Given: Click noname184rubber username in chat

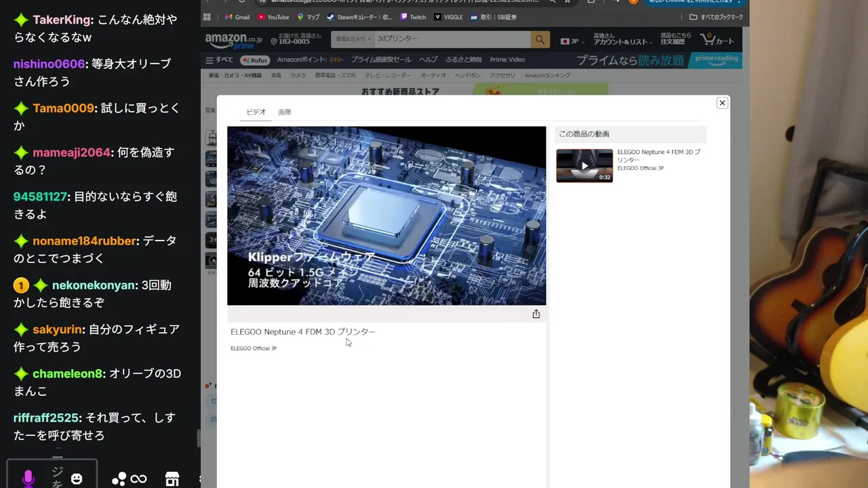Looking at the screenshot, I should point(85,241).
